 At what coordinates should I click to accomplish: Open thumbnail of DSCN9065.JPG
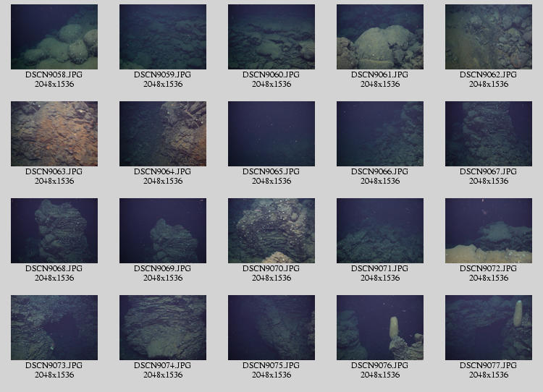271,134
